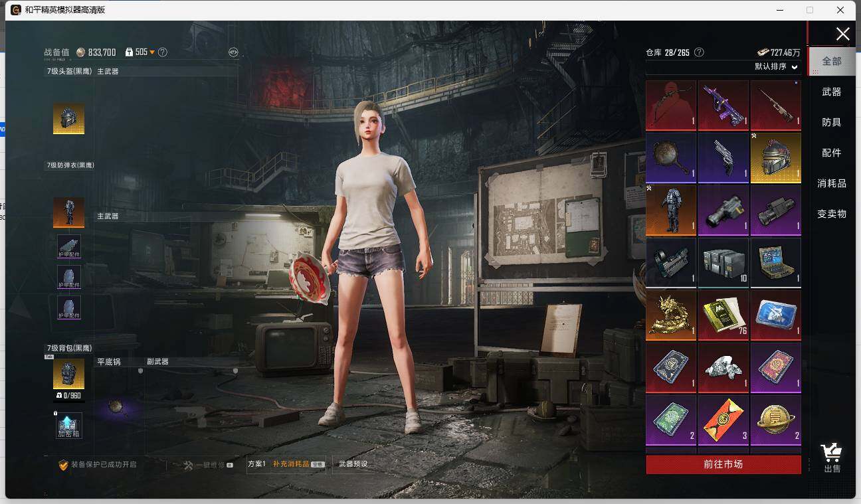This screenshot has width=861, height=504.
Task: Select the blue card item in warehouse
Action: click(776, 315)
